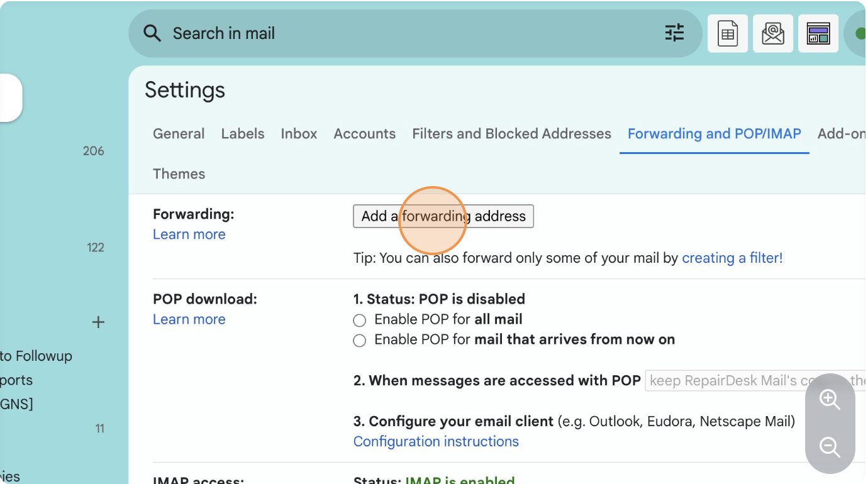Open the Filters and Blocked Addresses tab
This screenshot has width=868, height=484.
[511, 134]
